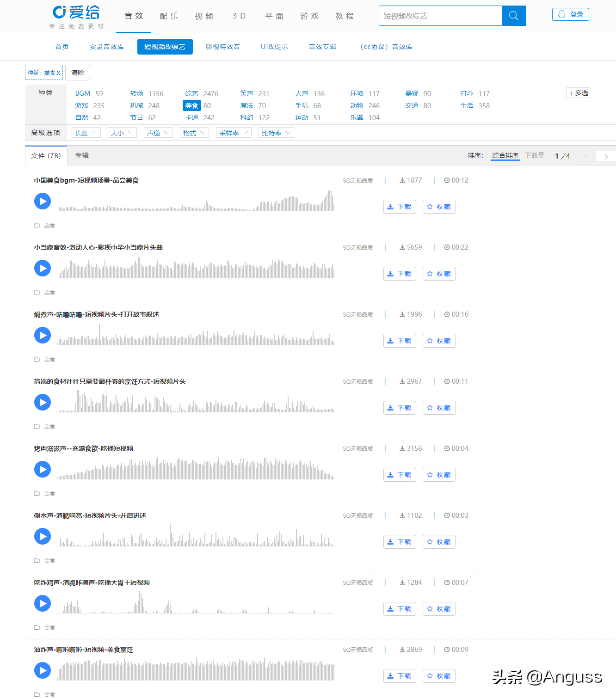Screen dimensions: 616x699
Task: Expand the 大小 dropdown
Action: coord(122,133)
